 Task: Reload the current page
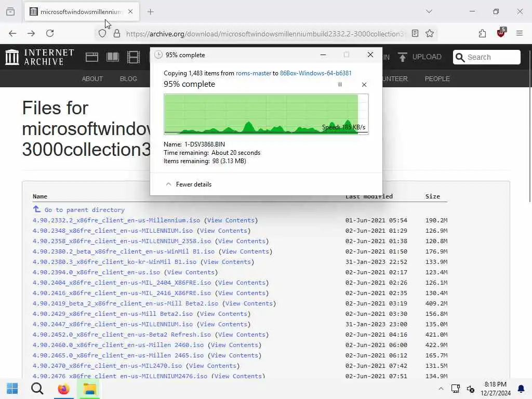pyautogui.click(x=50, y=33)
